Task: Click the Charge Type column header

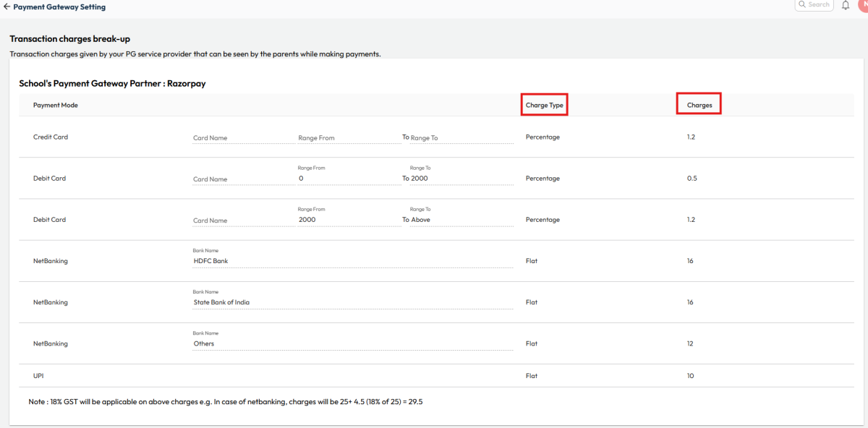Action: click(544, 104)
